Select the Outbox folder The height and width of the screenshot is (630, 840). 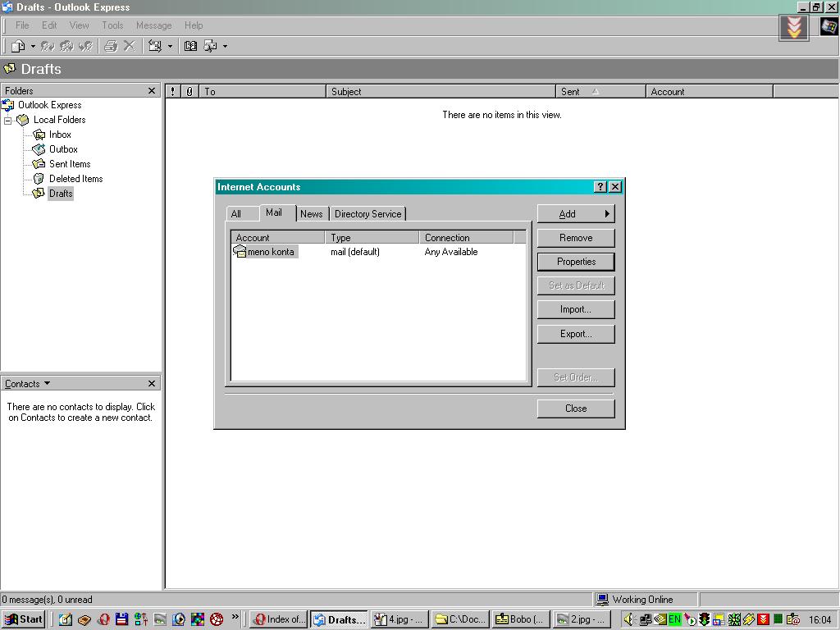[62, 149]
